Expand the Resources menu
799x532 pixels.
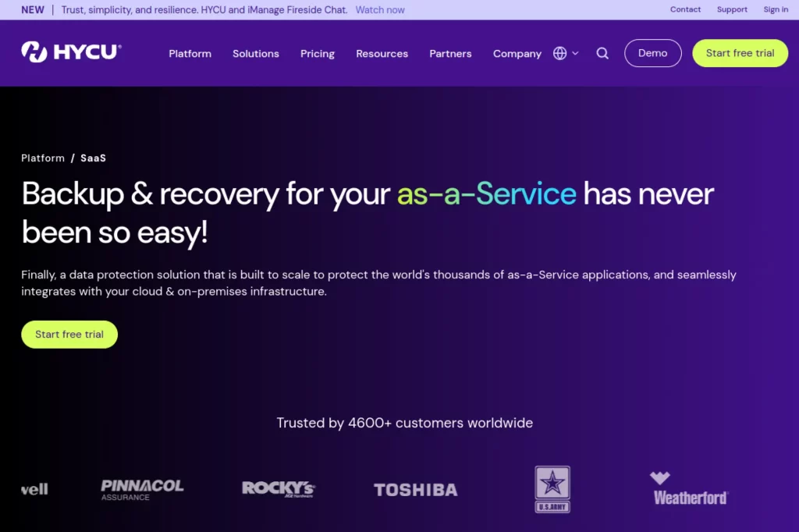coord(382,54)
